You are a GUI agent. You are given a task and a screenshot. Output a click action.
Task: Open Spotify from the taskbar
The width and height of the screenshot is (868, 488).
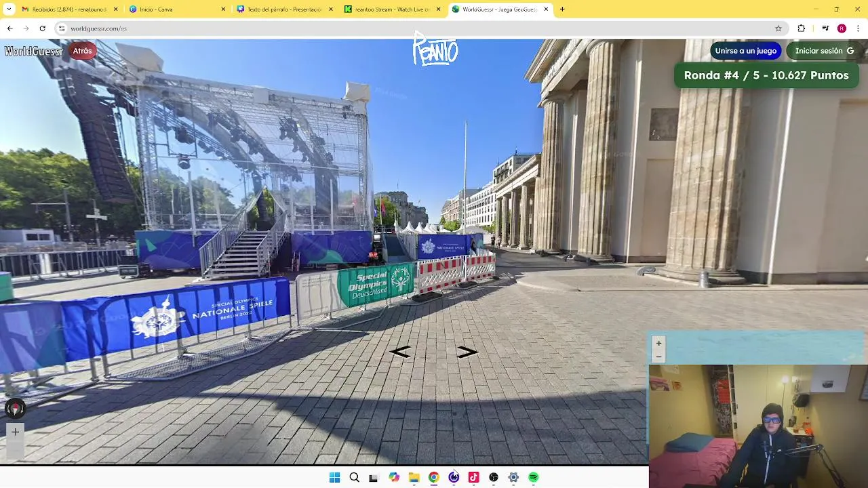[533, 478]
